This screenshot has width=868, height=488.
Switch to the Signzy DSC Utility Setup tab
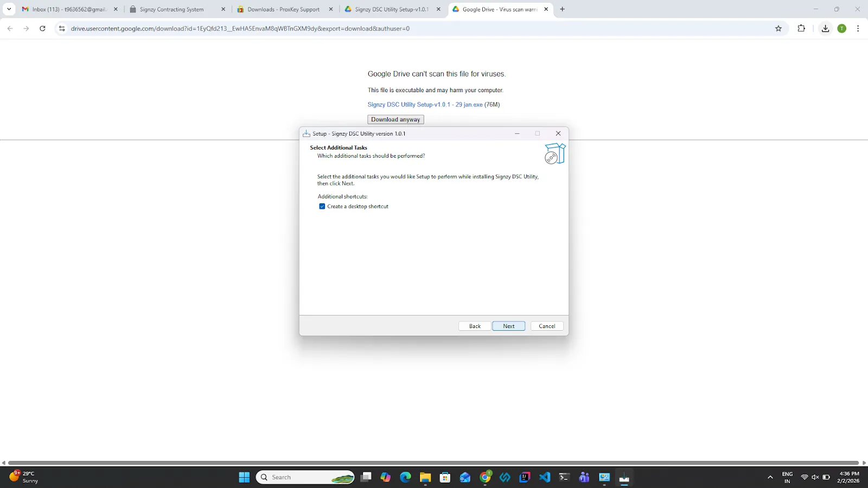(393, 9)
